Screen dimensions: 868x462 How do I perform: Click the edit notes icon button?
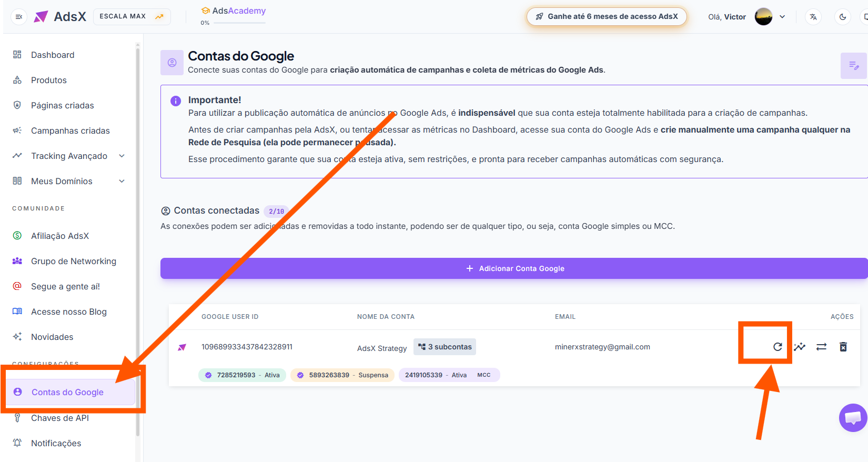[x=854, y=66]
